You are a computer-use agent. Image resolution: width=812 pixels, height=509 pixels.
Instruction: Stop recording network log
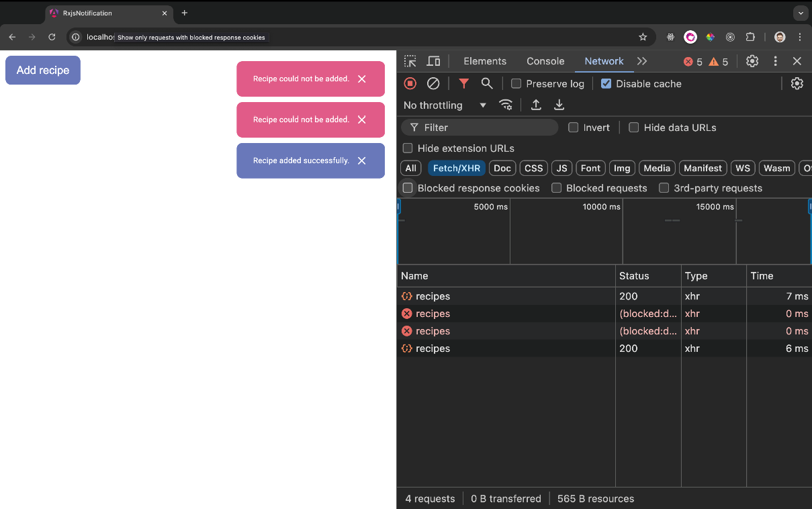pyautogui.click(x=410, y=83)
